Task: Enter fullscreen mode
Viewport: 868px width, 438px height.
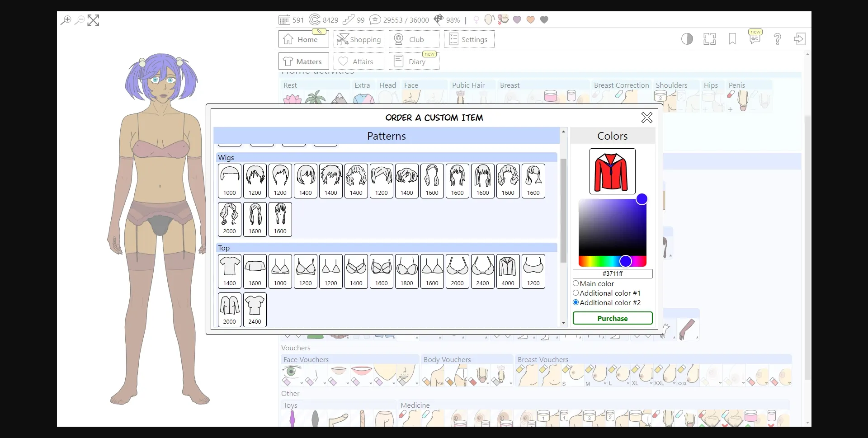Action: 709,39
